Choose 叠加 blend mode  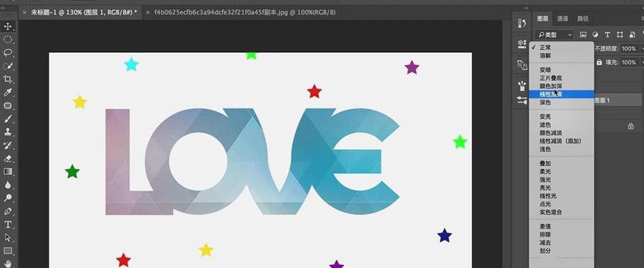coord(561,164)
